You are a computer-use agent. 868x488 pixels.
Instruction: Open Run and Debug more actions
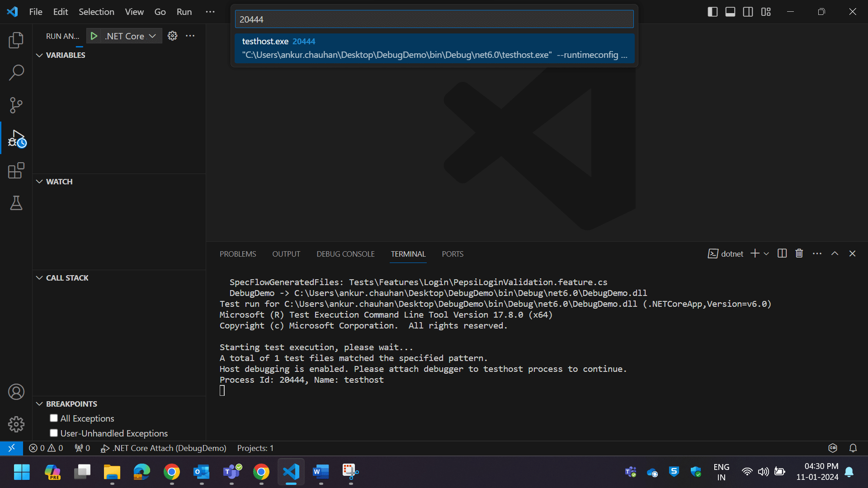pos(190,36)
